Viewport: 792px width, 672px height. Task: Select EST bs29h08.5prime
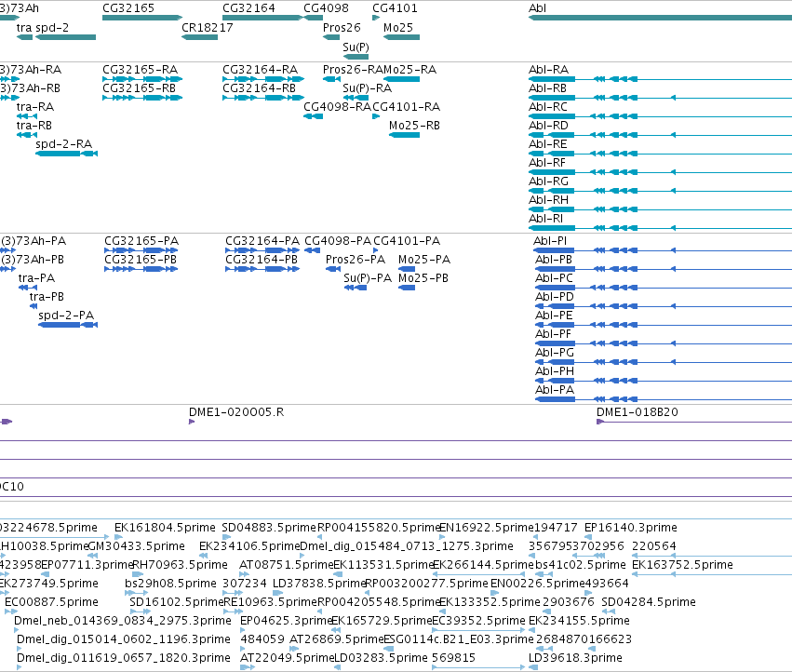click(170, 584)
